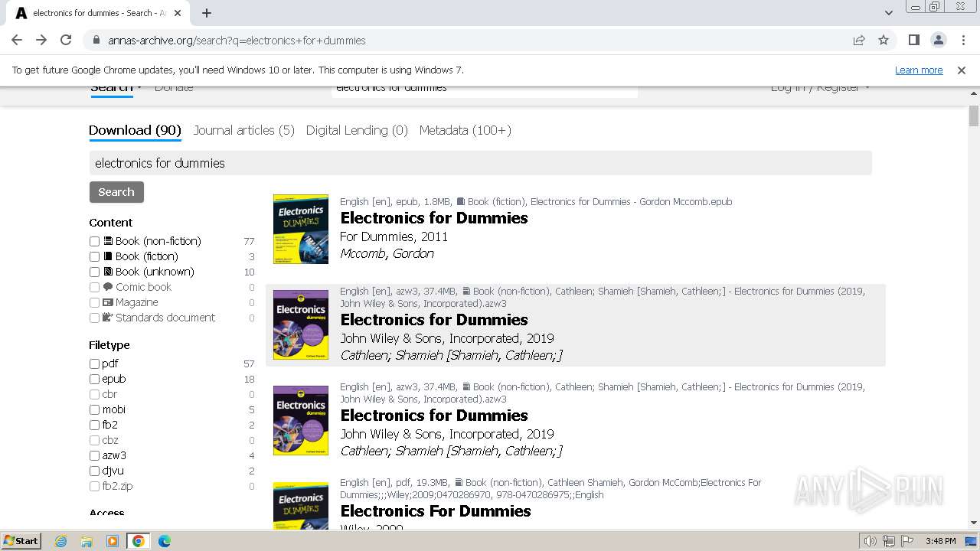Screen dimensions: 980x551
Task: Click the page vertical scrollbar thumb
Action: 973,116
